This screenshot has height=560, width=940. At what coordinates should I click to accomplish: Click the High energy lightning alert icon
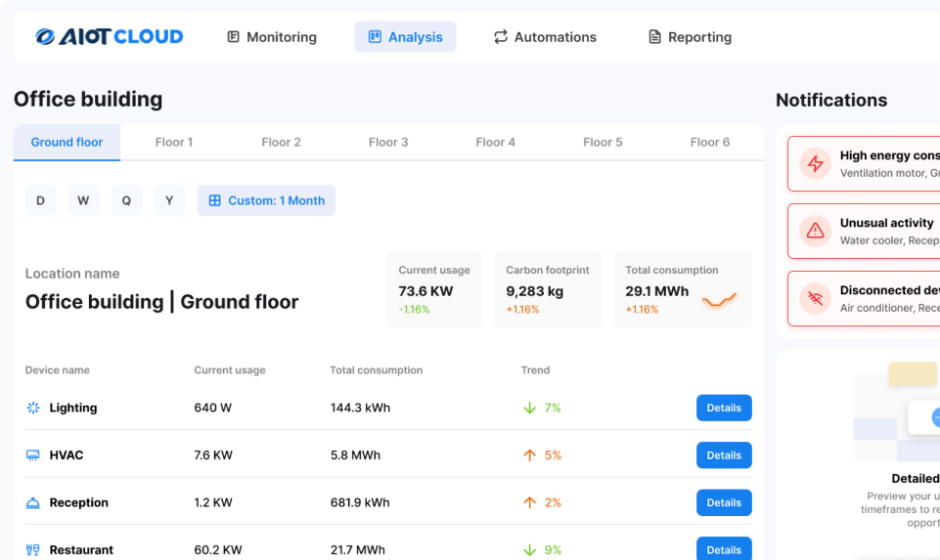814,163
